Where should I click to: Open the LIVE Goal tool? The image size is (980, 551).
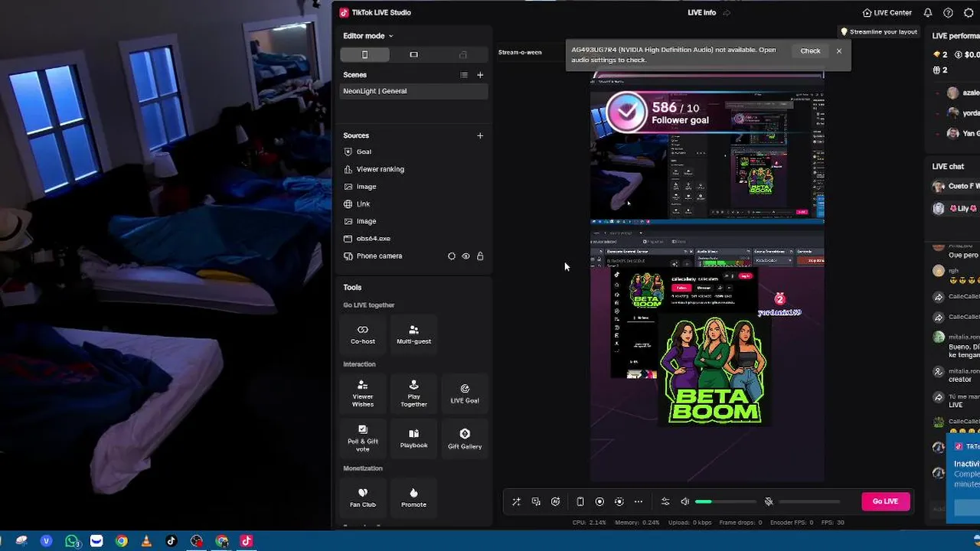465,393
